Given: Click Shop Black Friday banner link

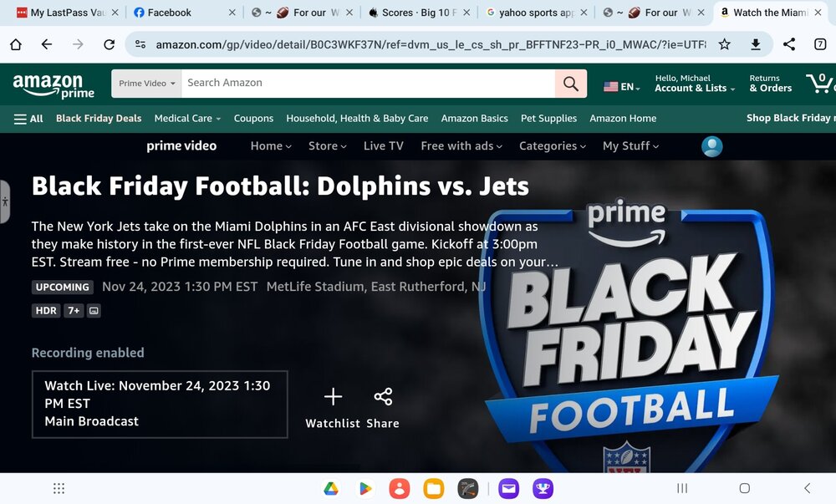Looking at the screenshot, I should click(791, 119).
